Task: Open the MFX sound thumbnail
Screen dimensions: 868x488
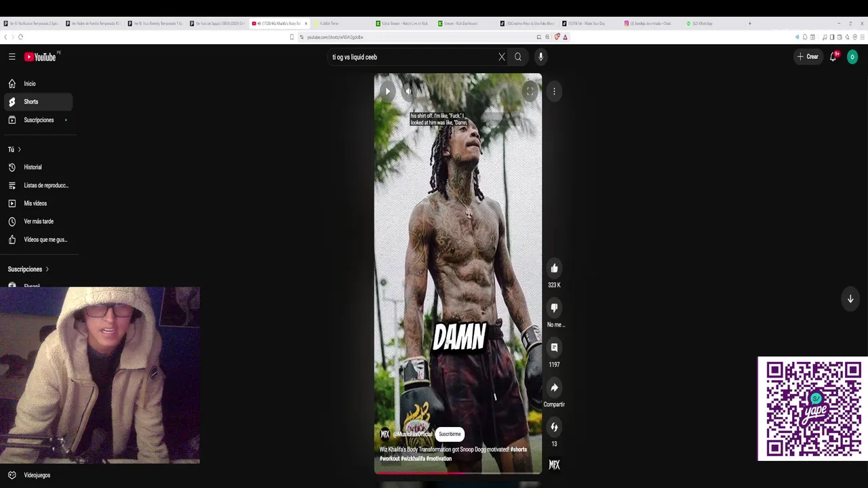Action: click(554, 465)
